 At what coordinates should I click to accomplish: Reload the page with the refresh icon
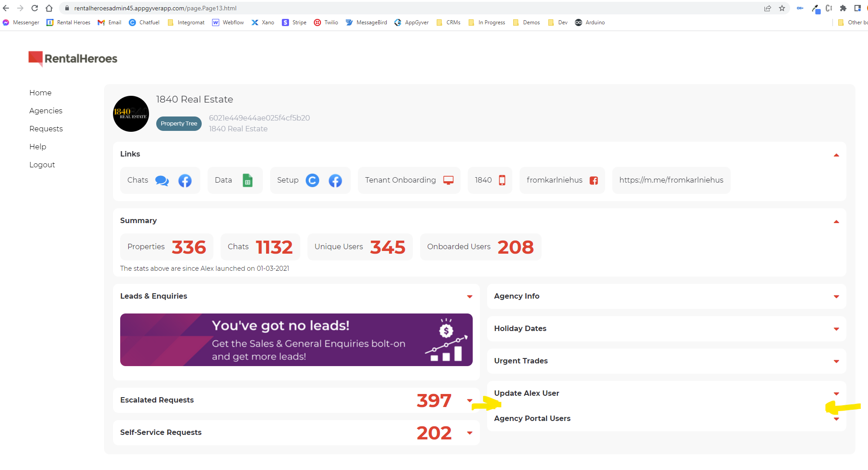pos(35,8)
